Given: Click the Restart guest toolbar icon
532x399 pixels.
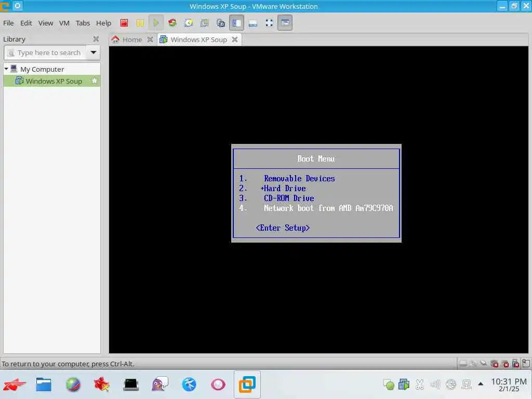Looking at the screenshot, I should [x=172, y=23].
